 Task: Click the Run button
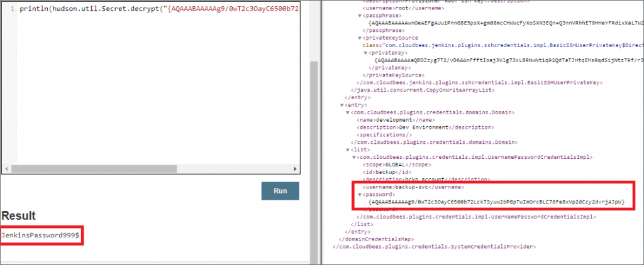click(280, 191)
